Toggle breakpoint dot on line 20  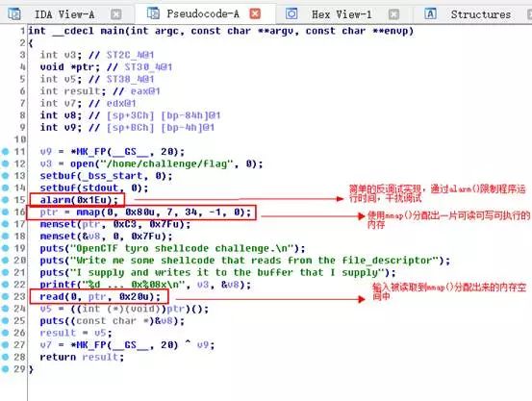tap(5, 261)
